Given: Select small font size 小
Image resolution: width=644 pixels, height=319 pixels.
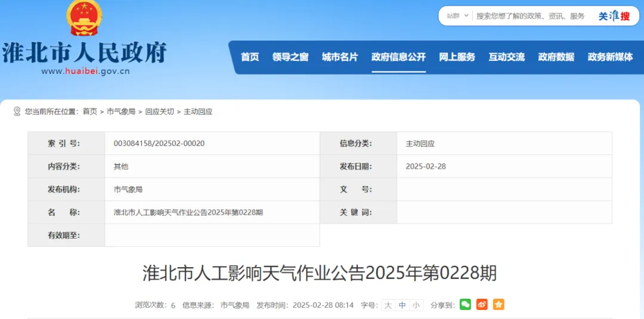Looking at the screenshot, I should click(416, 305).
